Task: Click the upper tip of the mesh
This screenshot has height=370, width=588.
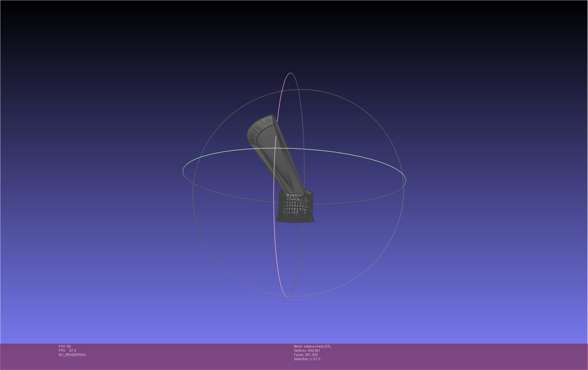Action: point(272,115)
